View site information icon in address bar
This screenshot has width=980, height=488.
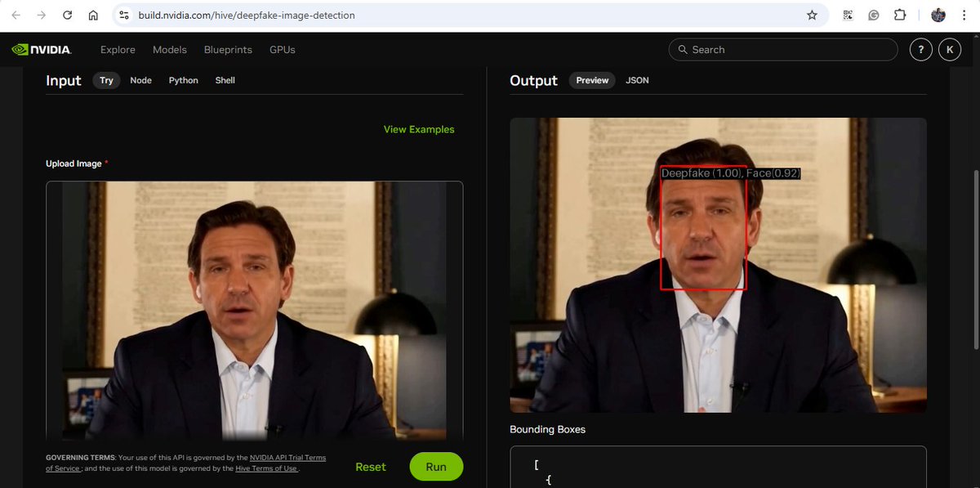[123, 15]
